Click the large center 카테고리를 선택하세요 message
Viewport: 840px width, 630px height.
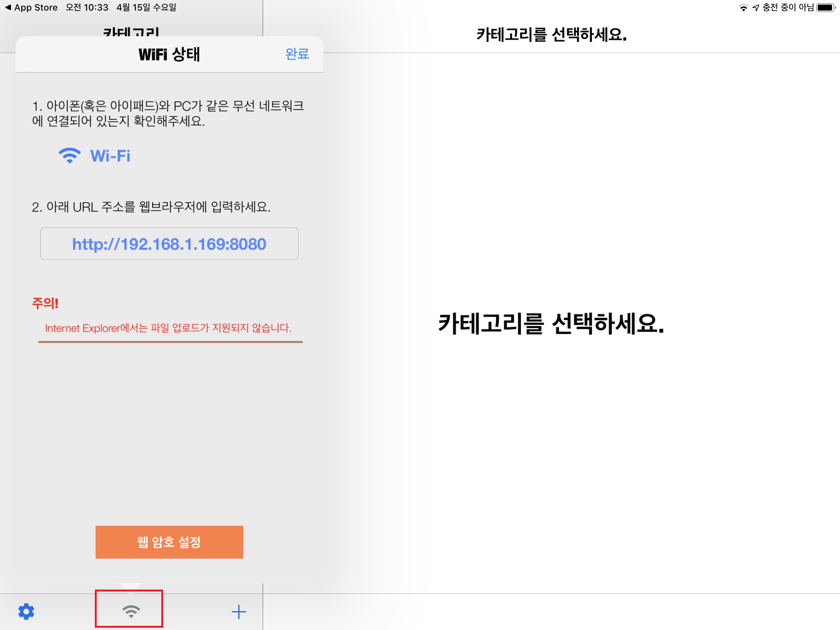pos(551,324)
